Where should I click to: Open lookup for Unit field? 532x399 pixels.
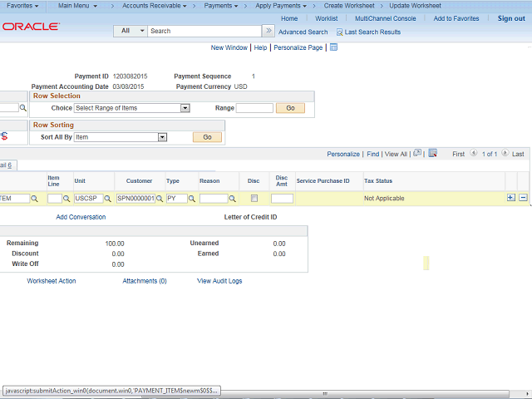tap(108, 199)
